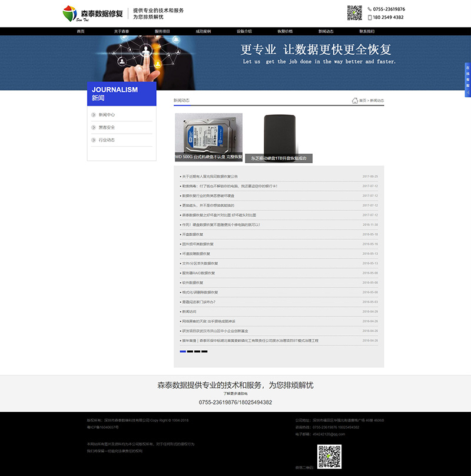Click the phone icon beside 0755-23619876
The width and height of the screenshot is (471, 476).
369,8
